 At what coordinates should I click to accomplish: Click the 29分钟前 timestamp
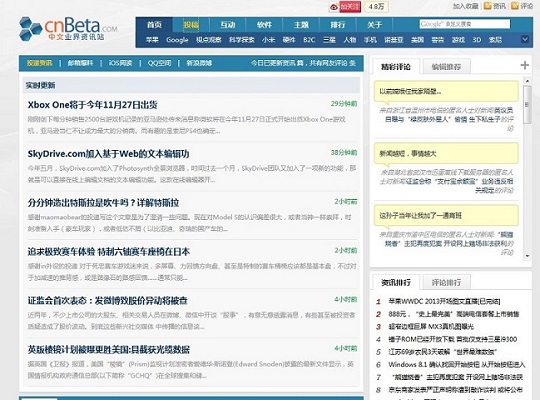(x=344, y=103)
